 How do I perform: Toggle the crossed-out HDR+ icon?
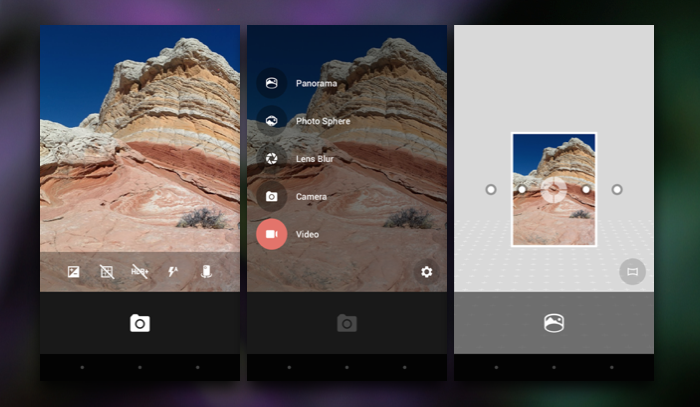coord(140,271)
